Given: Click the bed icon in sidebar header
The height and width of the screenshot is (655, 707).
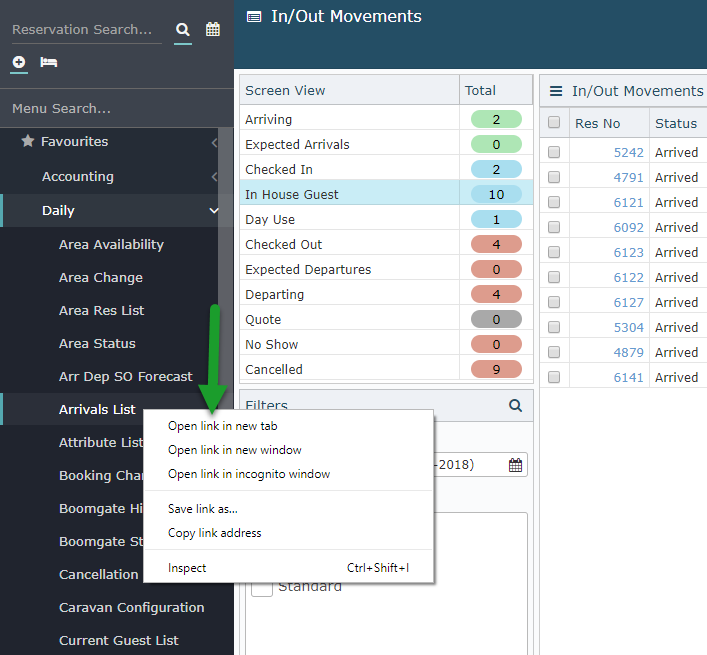Looking at the screenshot, I should coord(48,62).
